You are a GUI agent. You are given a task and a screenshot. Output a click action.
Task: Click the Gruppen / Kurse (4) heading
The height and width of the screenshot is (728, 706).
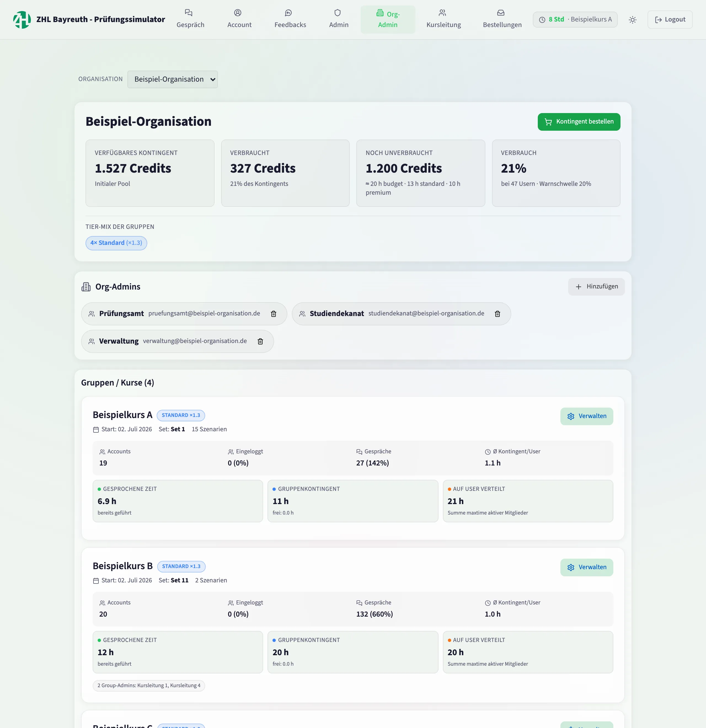point(118,383)
